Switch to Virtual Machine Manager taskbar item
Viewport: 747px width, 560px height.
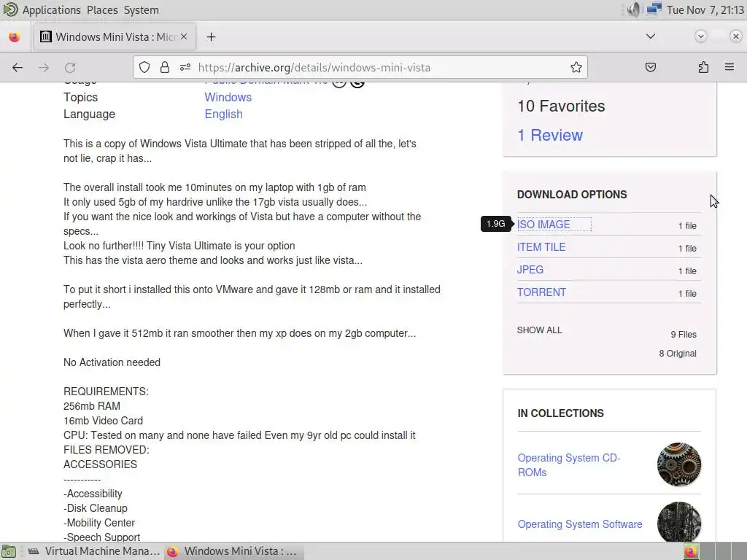[x=93, y=551]
